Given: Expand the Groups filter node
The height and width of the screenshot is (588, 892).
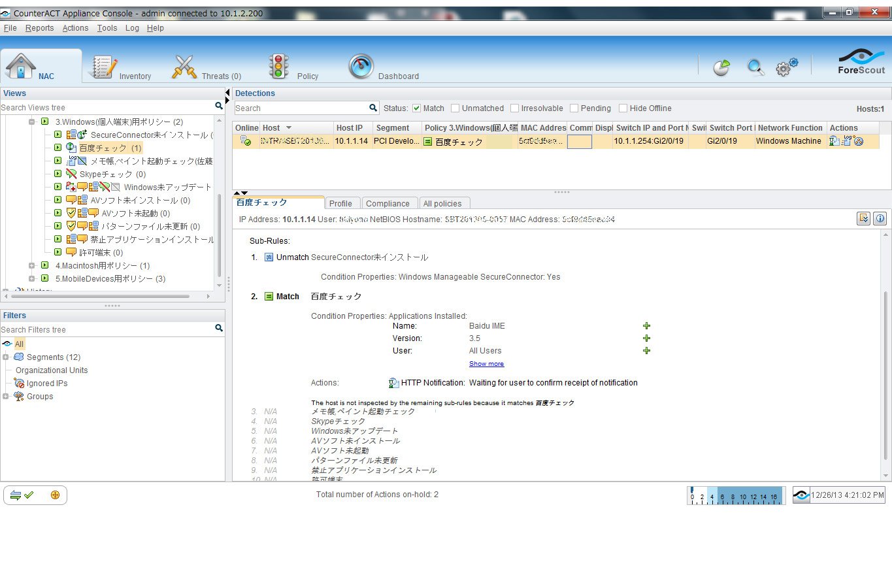Looking at the screenshot, I should 5,397.
